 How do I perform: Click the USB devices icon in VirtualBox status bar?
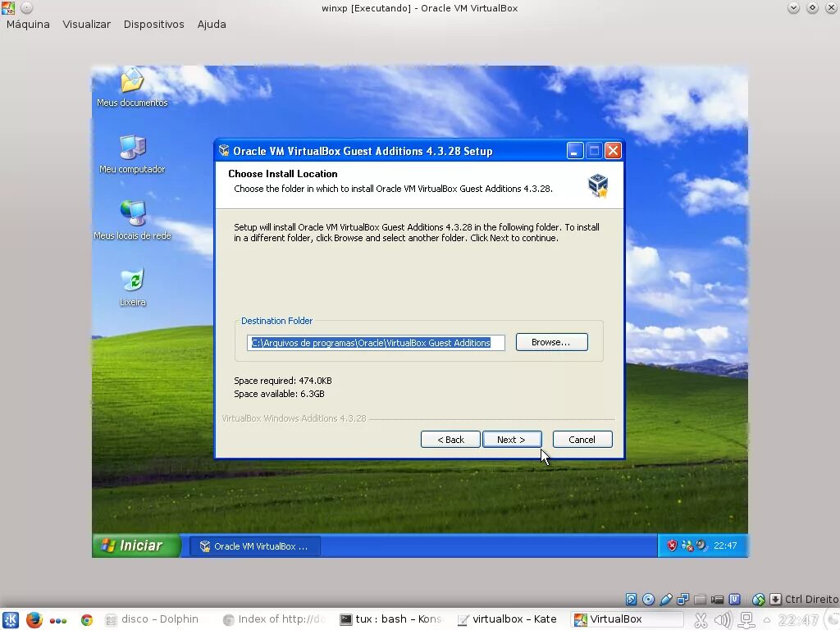point(666,599)
